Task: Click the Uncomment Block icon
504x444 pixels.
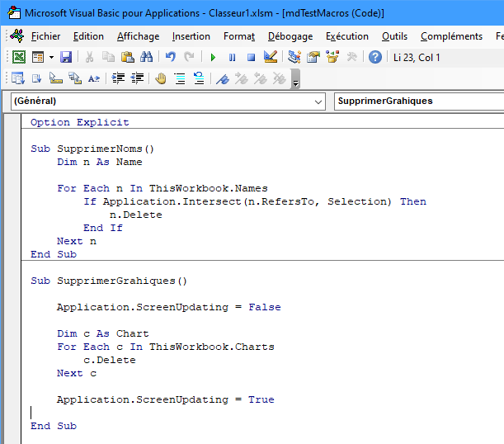Action: click(x=199, y=78)
